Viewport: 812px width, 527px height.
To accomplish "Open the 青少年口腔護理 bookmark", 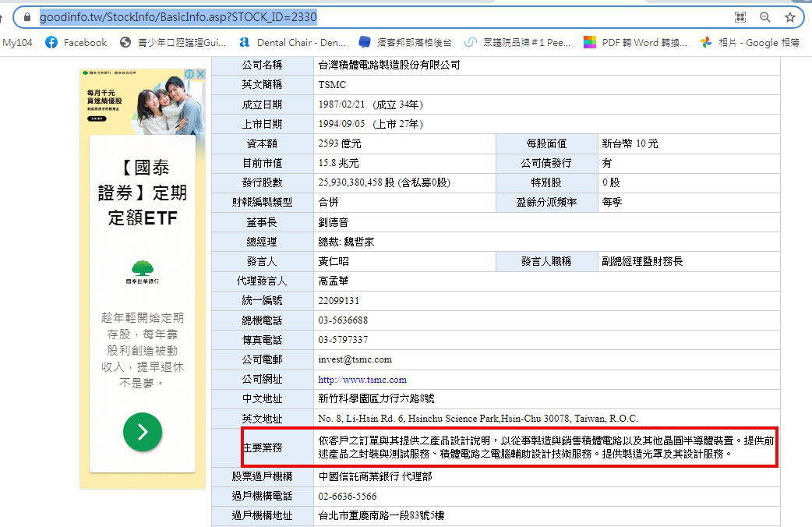I will tap(173, 43).
